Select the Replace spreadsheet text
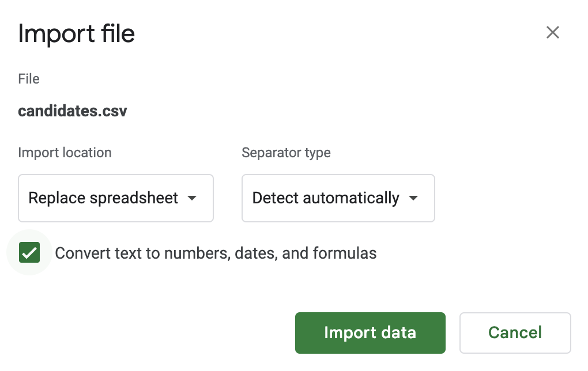 click(x=104, y=198)
